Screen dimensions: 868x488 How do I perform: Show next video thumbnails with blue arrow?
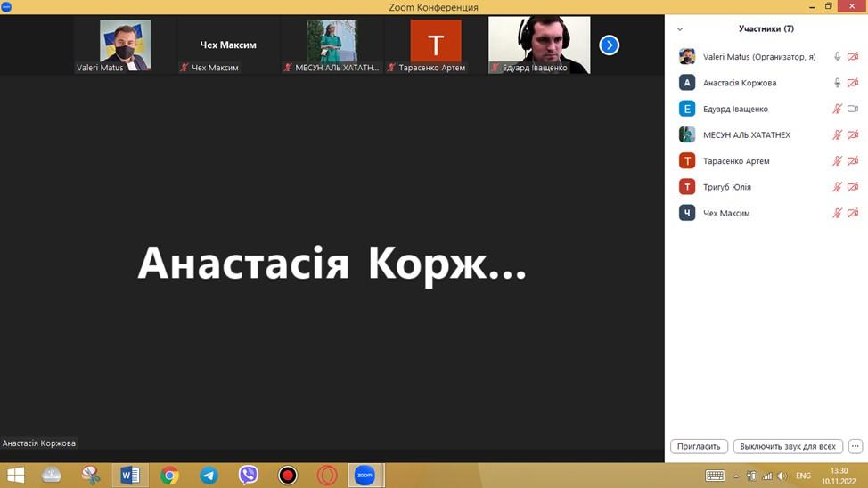coord(609,45)
